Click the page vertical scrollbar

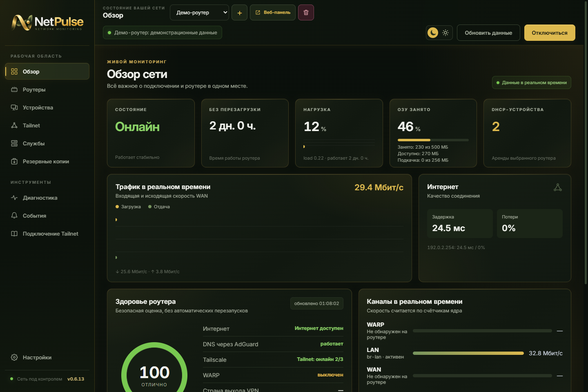point(586,143)
